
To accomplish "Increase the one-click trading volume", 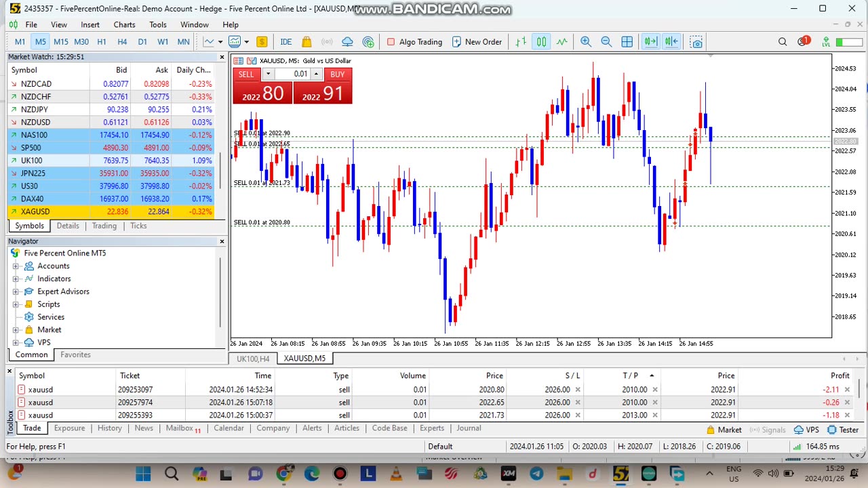I will tap(316, 74).
